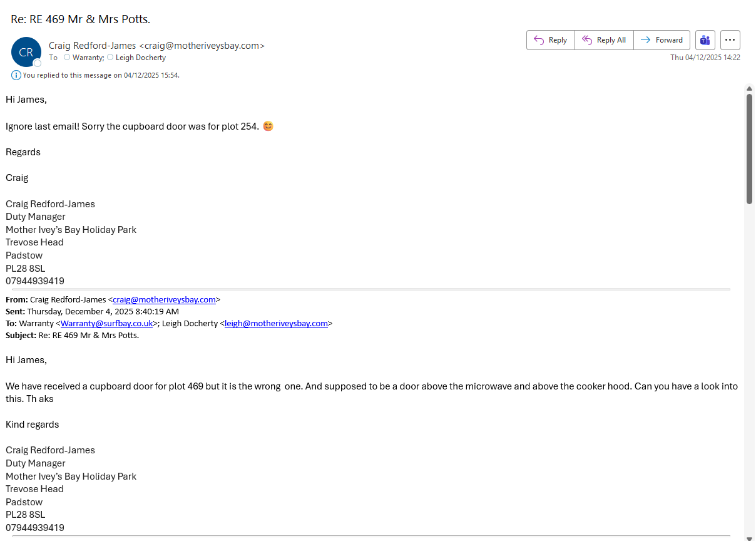Screen dimensions: 756x541
Task: Click the Reply All button
Action: coord(604,40)
